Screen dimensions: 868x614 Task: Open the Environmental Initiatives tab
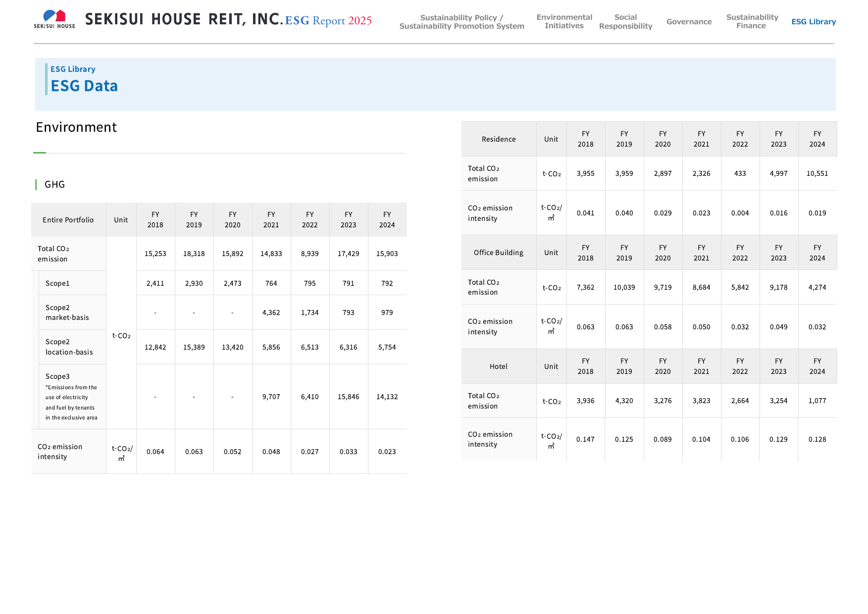[x=564, y=21]
